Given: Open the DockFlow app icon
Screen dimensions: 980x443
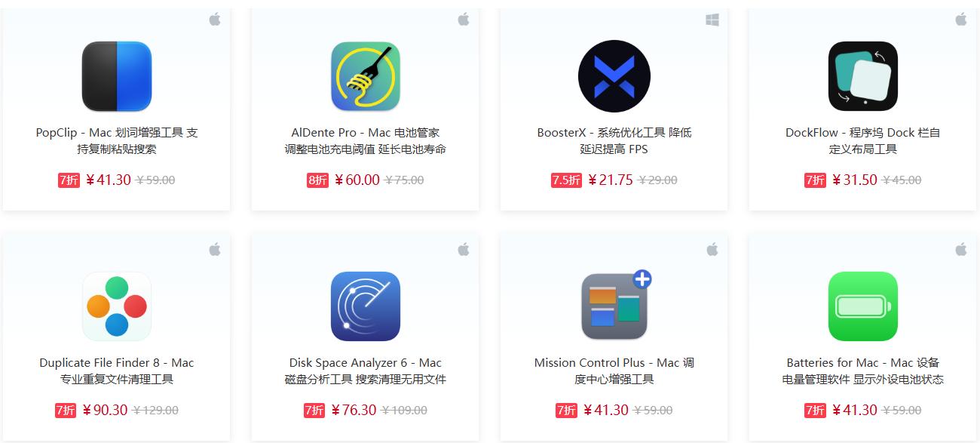Looking at the screenshot, I should pos(863,76).
